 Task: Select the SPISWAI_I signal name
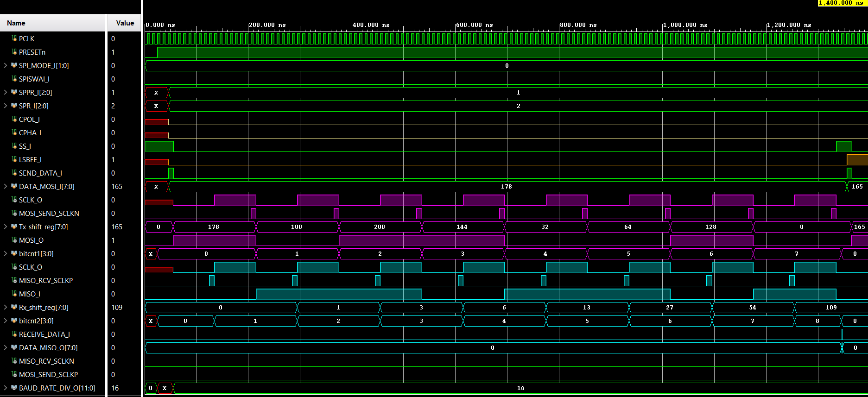coord(34,79)
